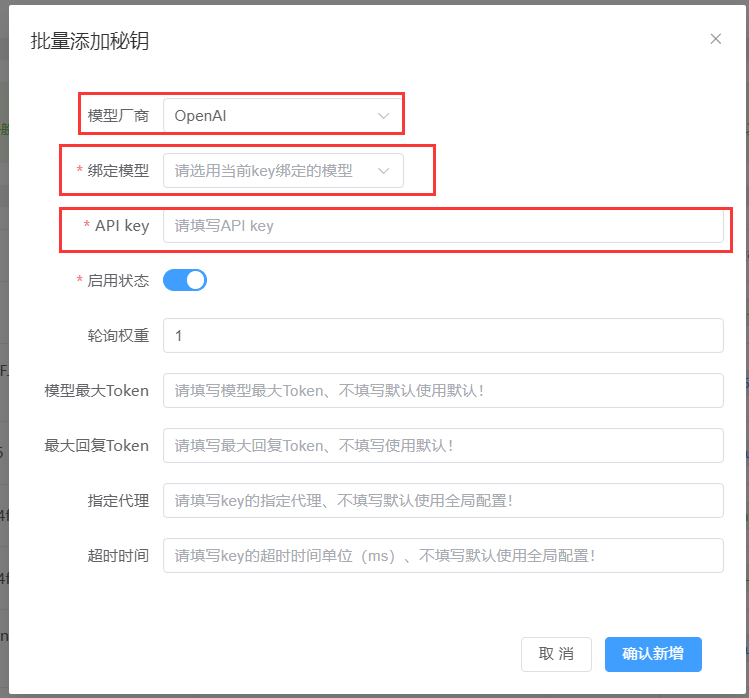The width and height of the screenshot is (749, 698).
Task: Close the 批量添加秘钥 dialog with X icon
Action: click(x=715, y=39)
